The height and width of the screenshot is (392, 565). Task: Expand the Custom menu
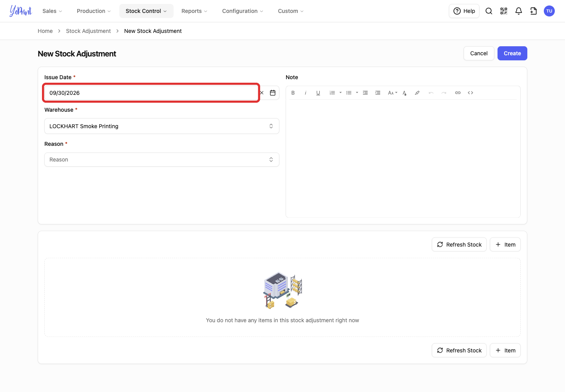pos(291,11)
